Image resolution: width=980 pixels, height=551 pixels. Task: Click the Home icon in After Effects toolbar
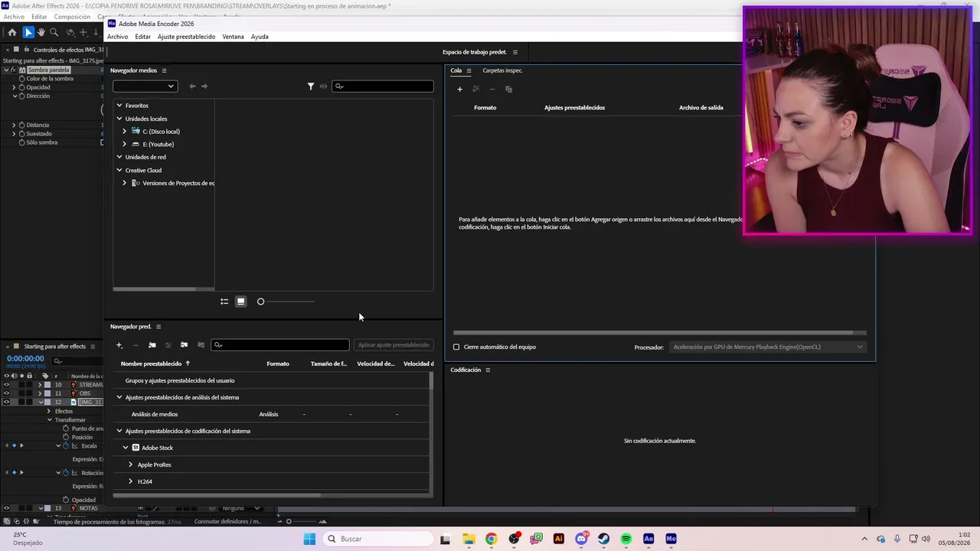point(11,32)
